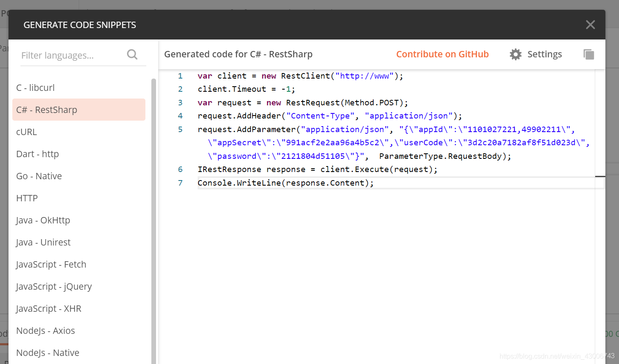Image resolution: width=619 pixels, height=364 pixels.
Task: Open the Settings gear icon
Action: point(516,54)
